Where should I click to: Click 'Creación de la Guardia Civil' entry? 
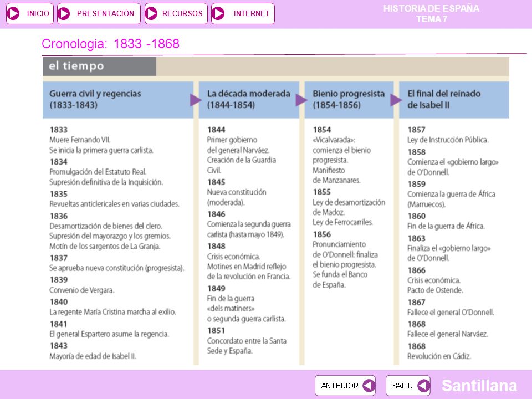(241, 165)
